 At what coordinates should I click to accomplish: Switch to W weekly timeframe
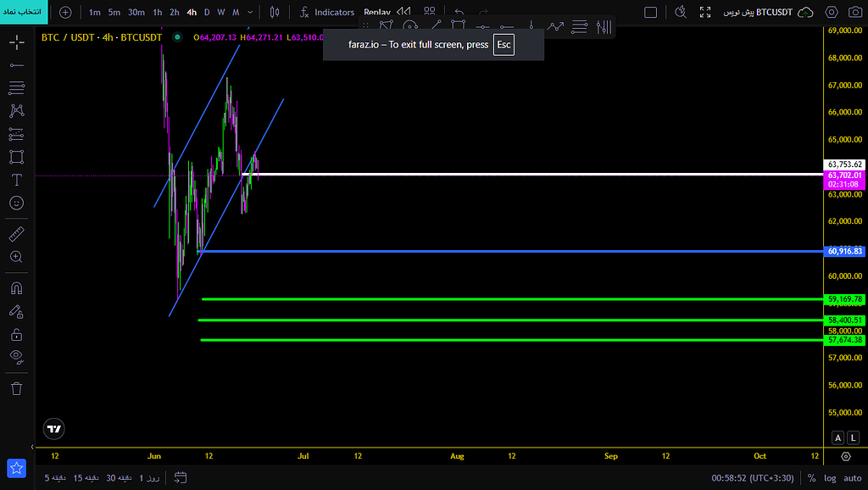[x=221, y=12]
